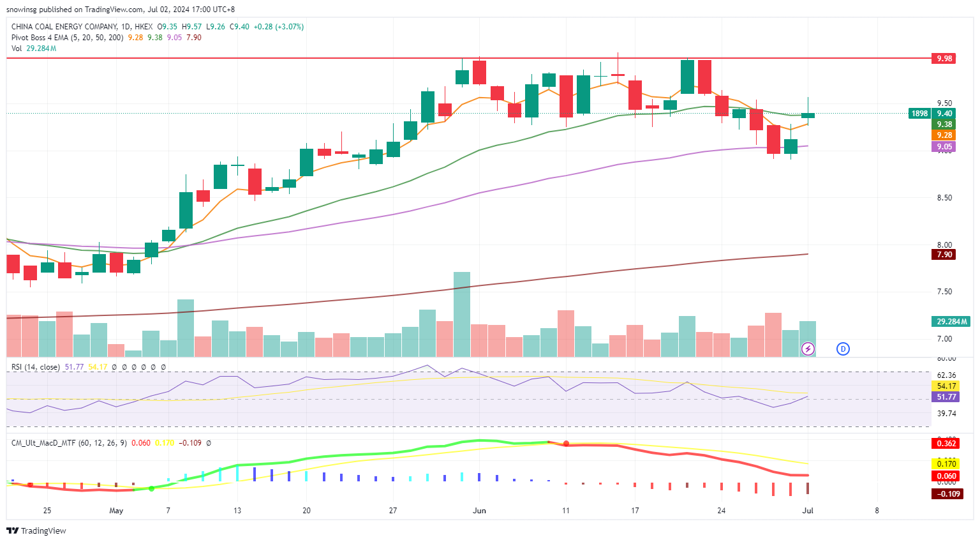Click the change value +0.28 (+3.07%)
This screenshot has height=542, width=980.
(279, 27)
